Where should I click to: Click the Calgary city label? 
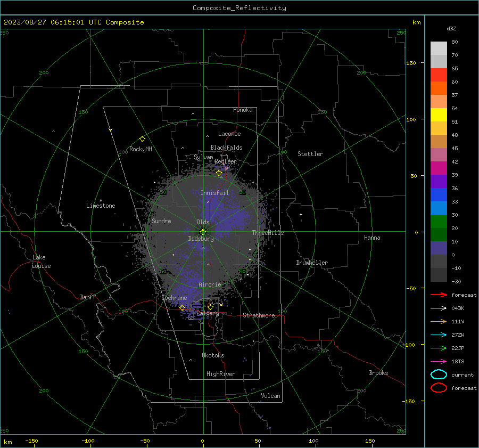pyautogui.click(x=208, y=313)
